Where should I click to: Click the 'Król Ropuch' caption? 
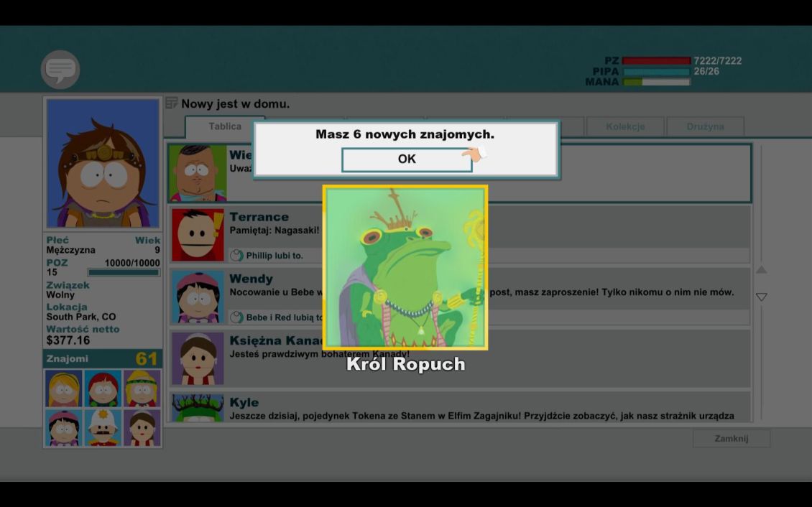point(405,363)
